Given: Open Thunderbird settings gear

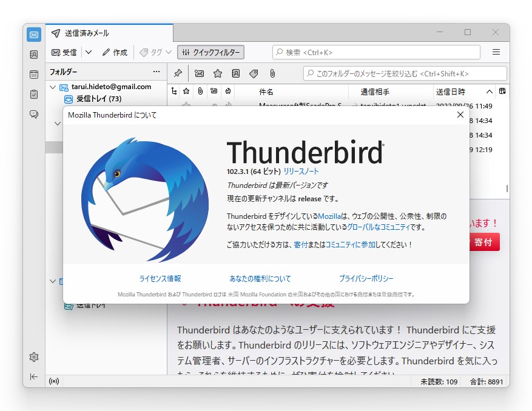Looking at the screenshot, I should [33, 357].
